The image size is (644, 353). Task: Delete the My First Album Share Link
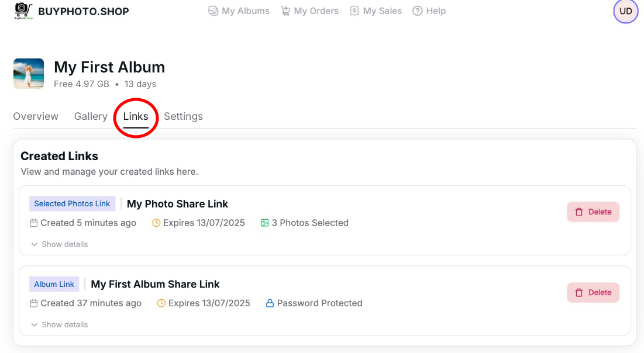click(593, 293)
